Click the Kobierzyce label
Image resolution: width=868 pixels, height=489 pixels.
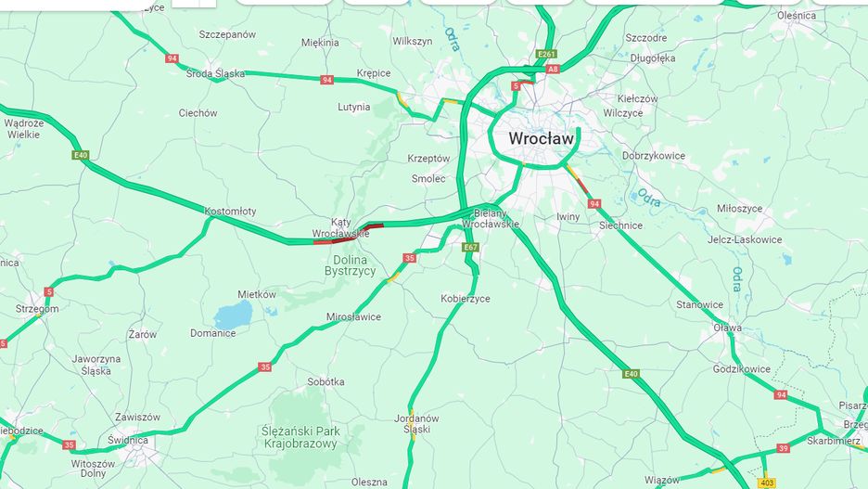pyautogui.click(x=466, y=299)
